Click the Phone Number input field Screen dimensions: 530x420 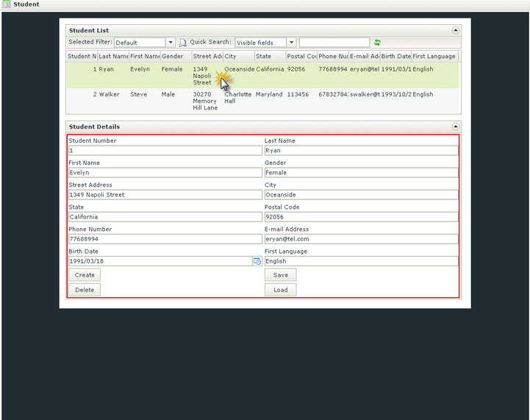(x=165, y=239)
